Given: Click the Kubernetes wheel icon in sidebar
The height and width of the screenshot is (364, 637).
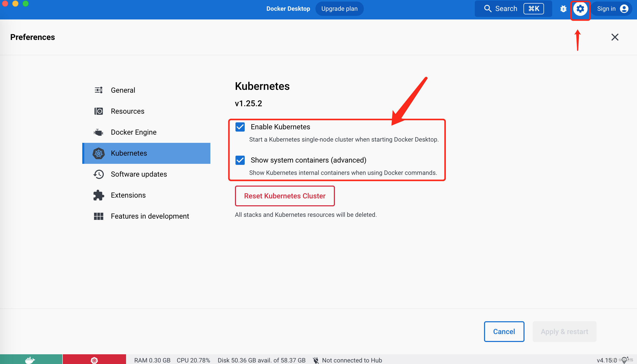Looking at the screenshot, I should point(98,153).
